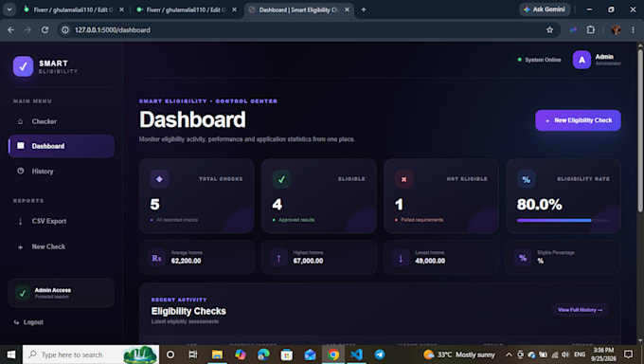This screenshot has height=364, width=644.
Task: Reload the dashboard page
Action: point(45,30)
